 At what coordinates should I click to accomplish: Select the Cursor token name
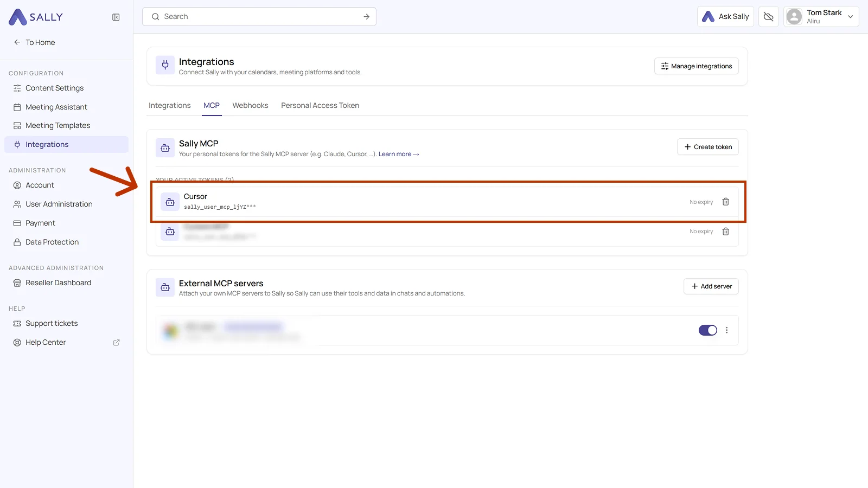(195, 196)
